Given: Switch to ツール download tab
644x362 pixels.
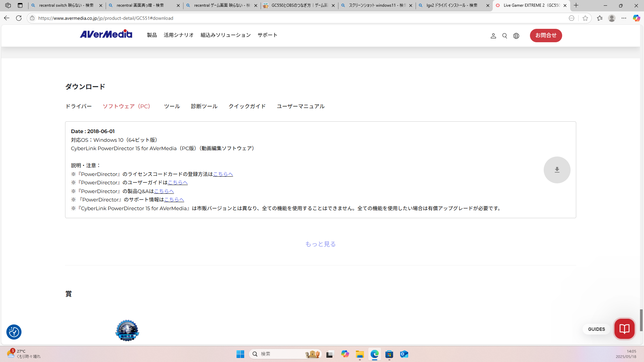Looking at the screenshot, I should (172, 106).
